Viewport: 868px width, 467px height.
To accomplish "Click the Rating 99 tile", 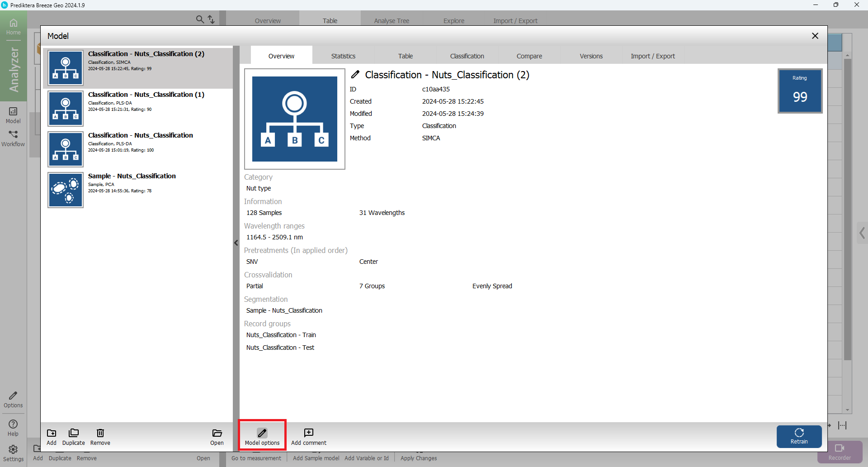I will (x=800, y=91).
